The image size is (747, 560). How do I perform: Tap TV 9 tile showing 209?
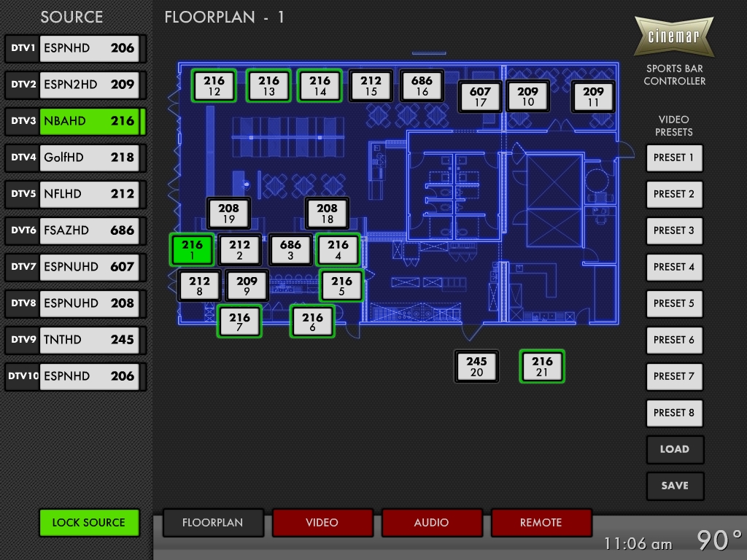(x=247, y=286)
